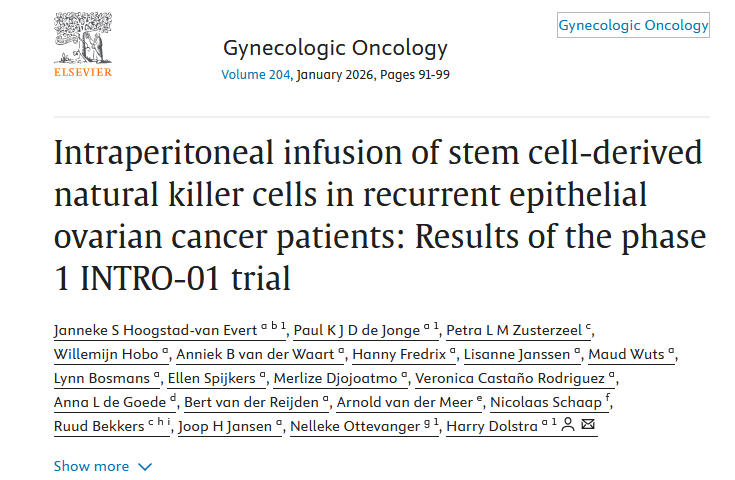Click the envelope email icon

coord(588,426)
